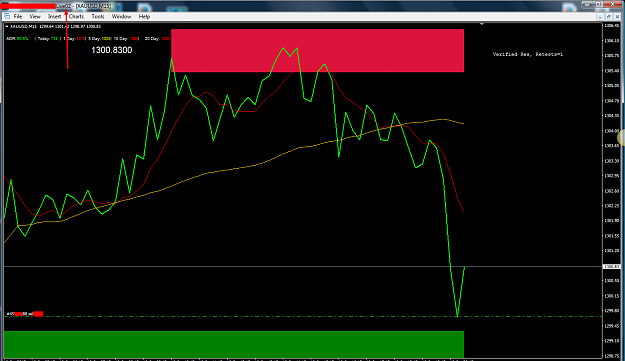Minimize the main terminal window

(586, 4)
